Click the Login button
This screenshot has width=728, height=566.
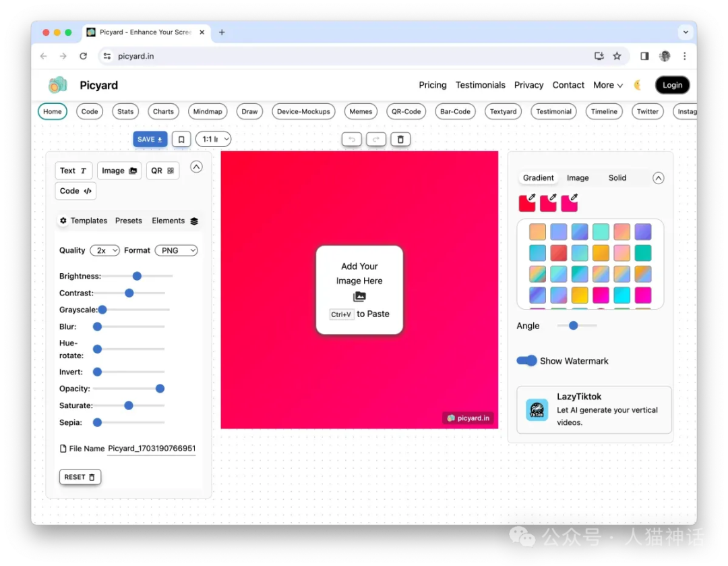click(672, 85)
